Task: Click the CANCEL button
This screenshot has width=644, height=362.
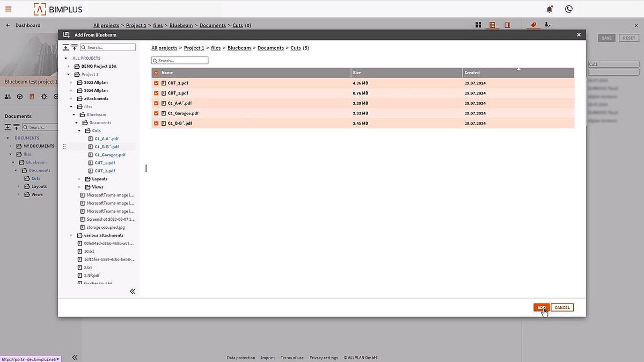Action: pos(562,308)
